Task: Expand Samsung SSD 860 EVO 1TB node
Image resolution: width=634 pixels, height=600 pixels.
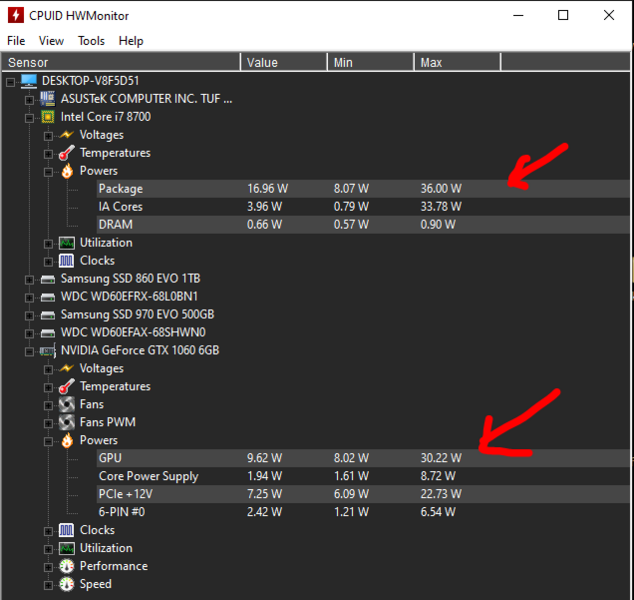Action: (x=29, y=280)
